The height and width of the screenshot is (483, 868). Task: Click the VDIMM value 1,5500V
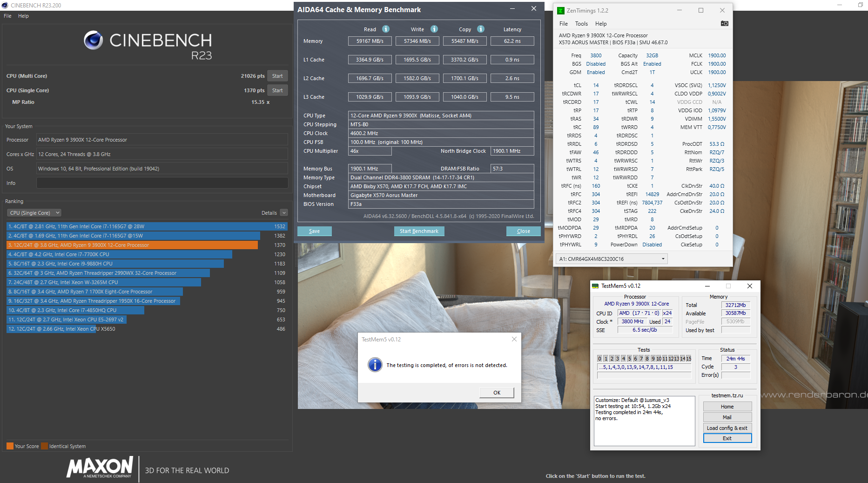pos(717,119)
